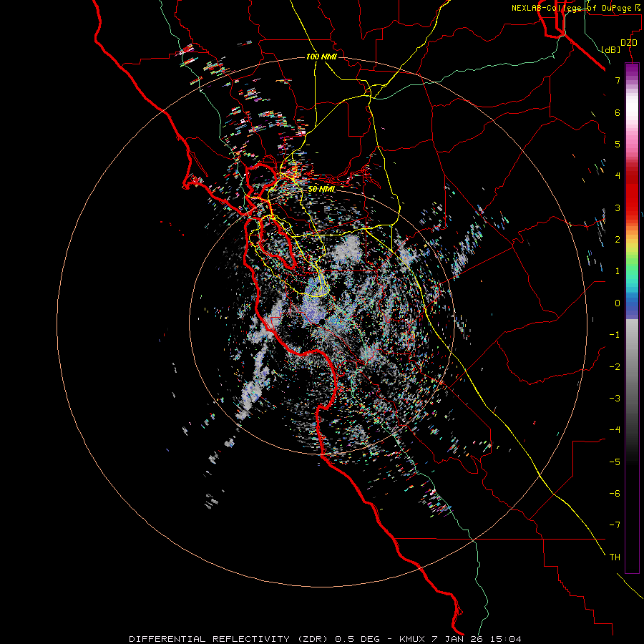Click the 2 value on color scale

coord(618,240)
